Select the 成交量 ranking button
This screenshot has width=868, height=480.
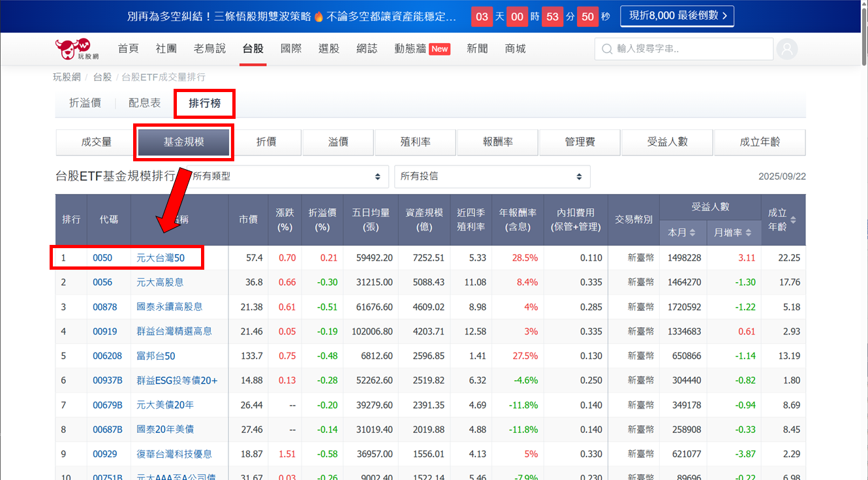tap(96, 142)
